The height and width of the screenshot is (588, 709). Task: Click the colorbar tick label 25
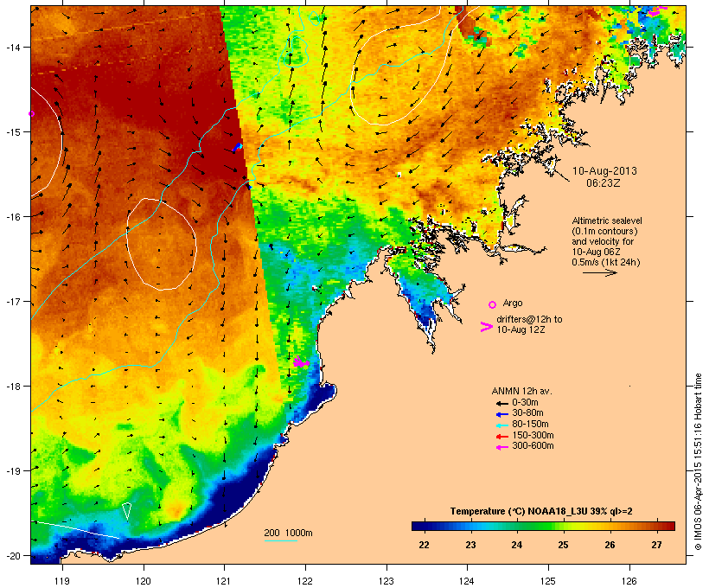point(563,545)
